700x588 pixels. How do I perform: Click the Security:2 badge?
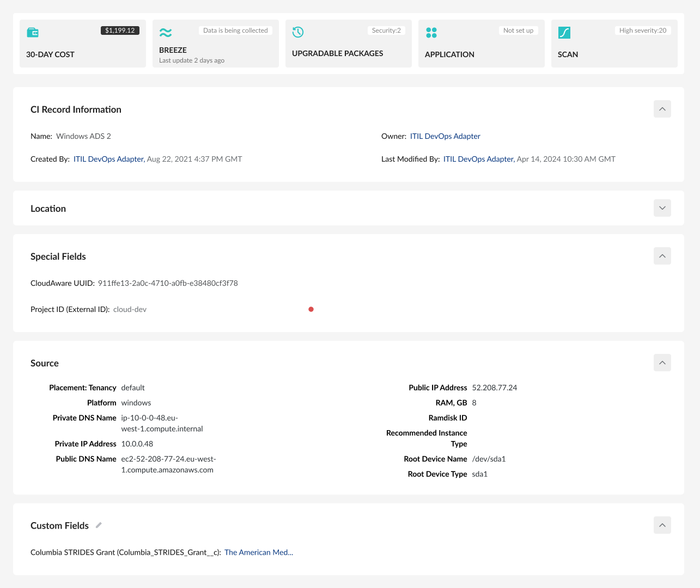tap(386, 30)
